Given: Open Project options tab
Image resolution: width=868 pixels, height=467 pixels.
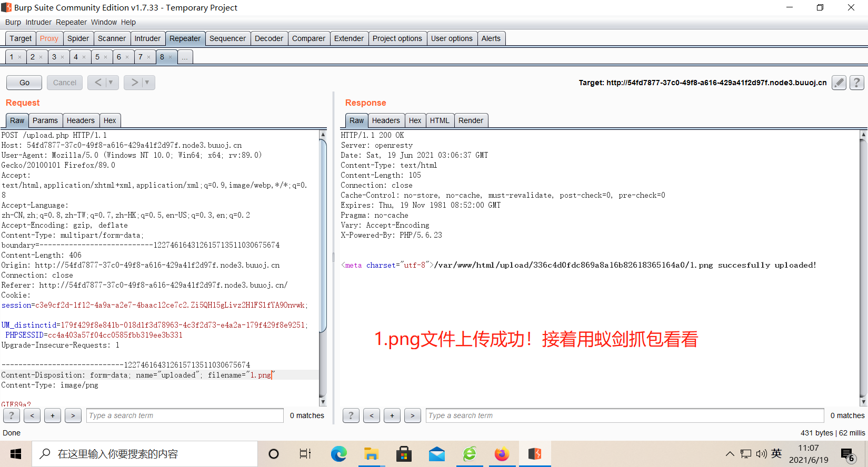Looking at the screenshot, I should pos(397,38).
